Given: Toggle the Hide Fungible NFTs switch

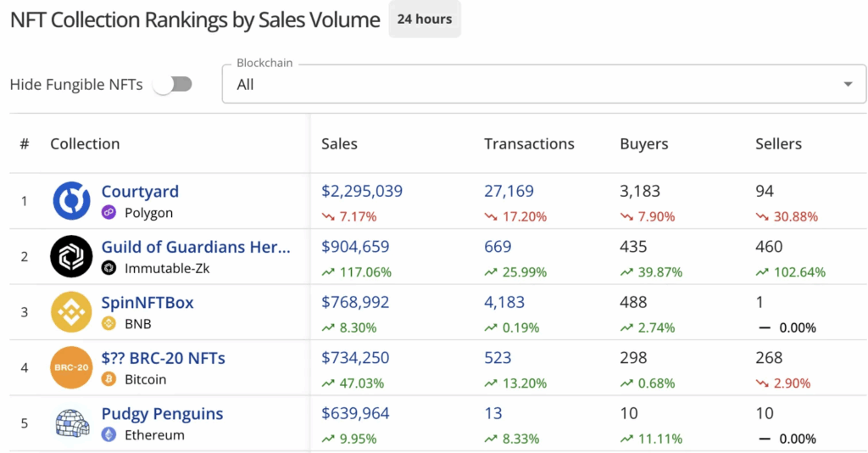Looking at the screenshot, I should click(173, 84).
